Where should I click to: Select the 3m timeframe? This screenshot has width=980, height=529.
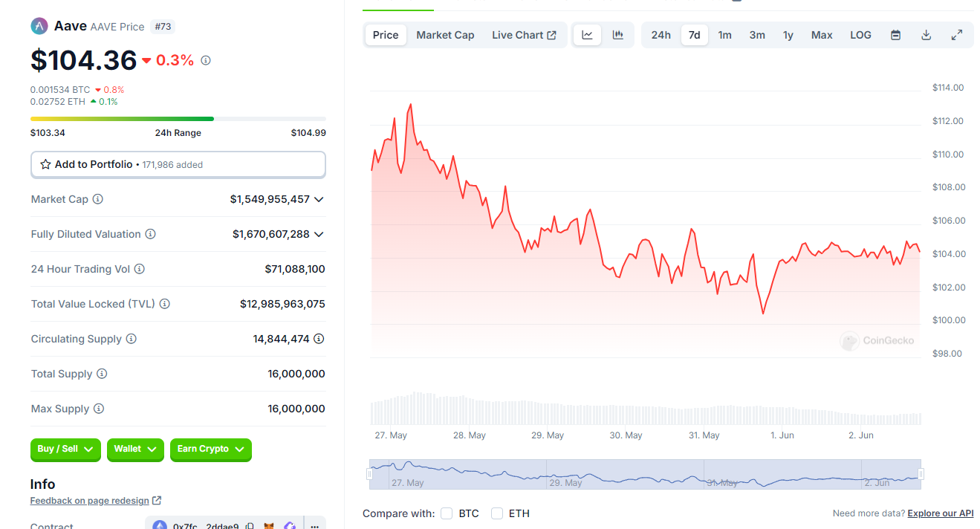(x=757, y=35)
